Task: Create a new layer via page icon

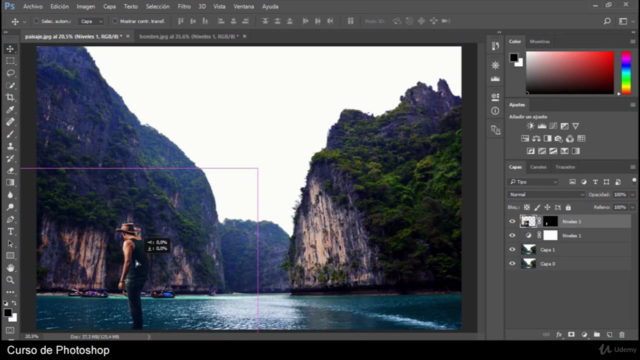Action: (609, 335)
